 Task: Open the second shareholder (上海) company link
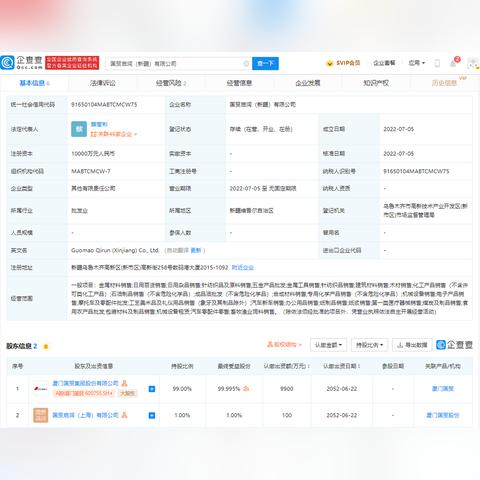click(85, 415)
